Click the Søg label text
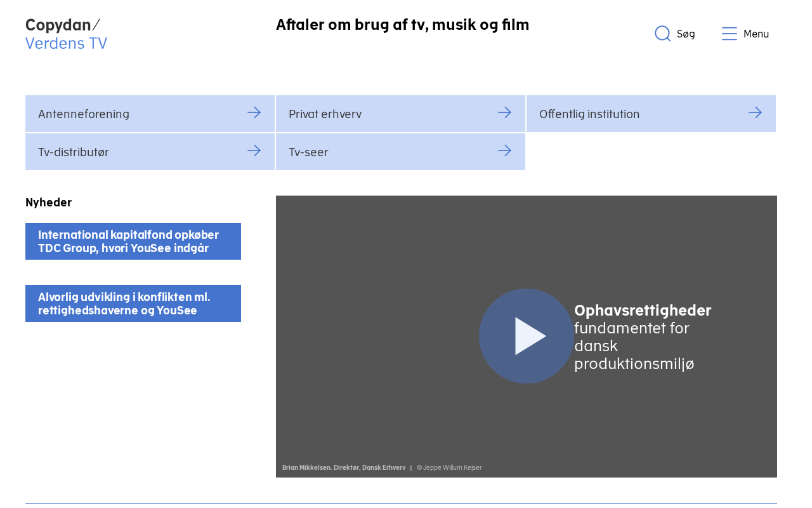Screen dimensions: 812x508 (x=686, y=34)
